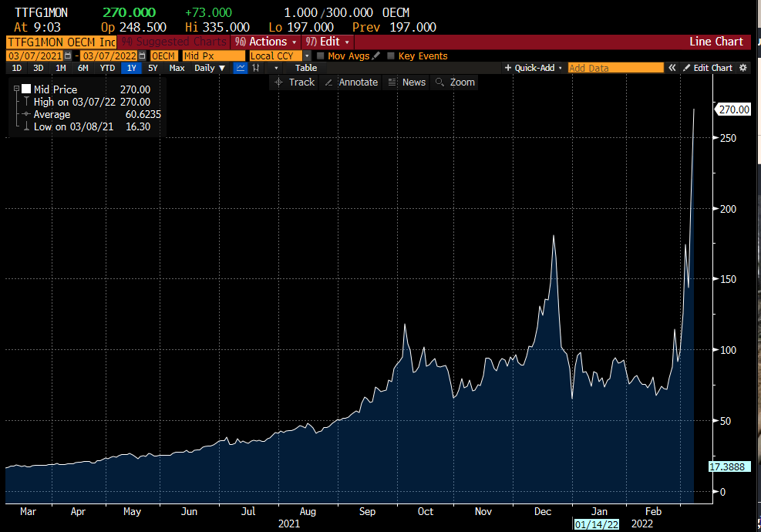761x532 pixels.
Task: Click the Local CCY currency field
Action: point(276,56)
